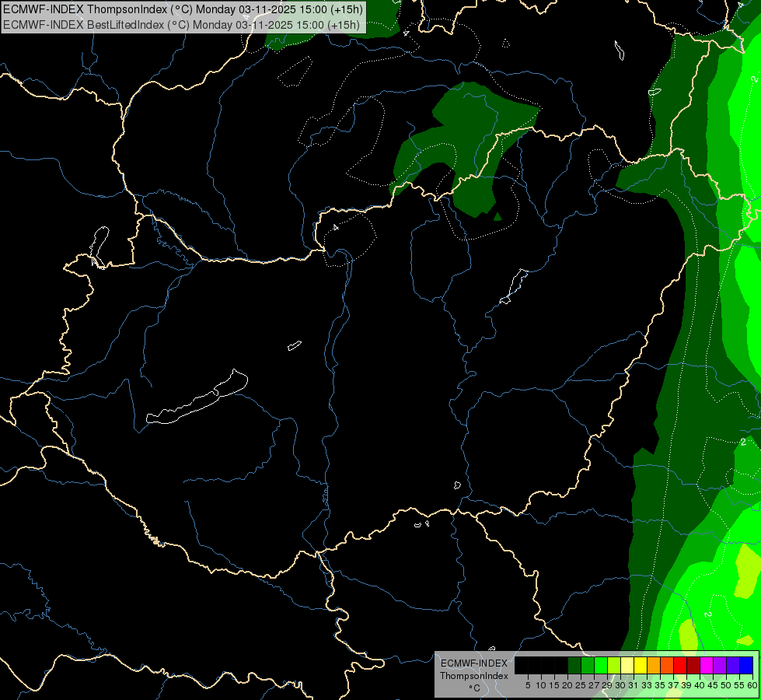Select the purple 45-50 legend swatch
Image resolution: width=761 pixels, height=700 pixels.
point(720,665)
